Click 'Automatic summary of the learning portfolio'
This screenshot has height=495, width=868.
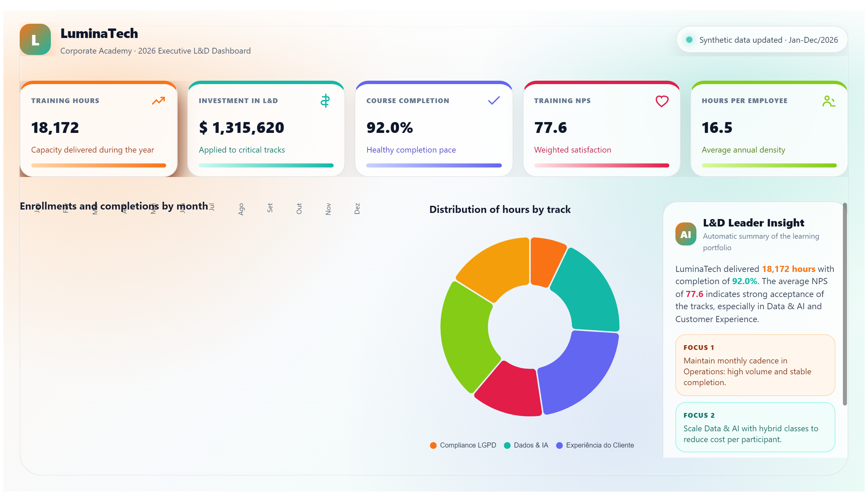coord(761,242)
